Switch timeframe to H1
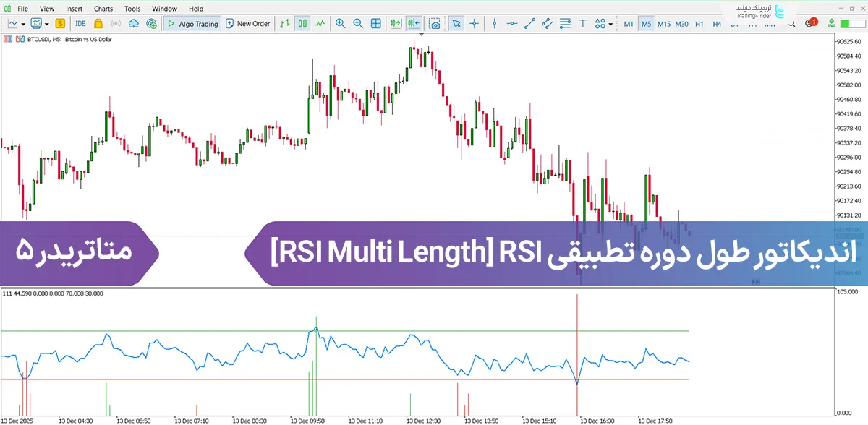Viewport: 868px width, 425px height. click(x=699, y=23)
